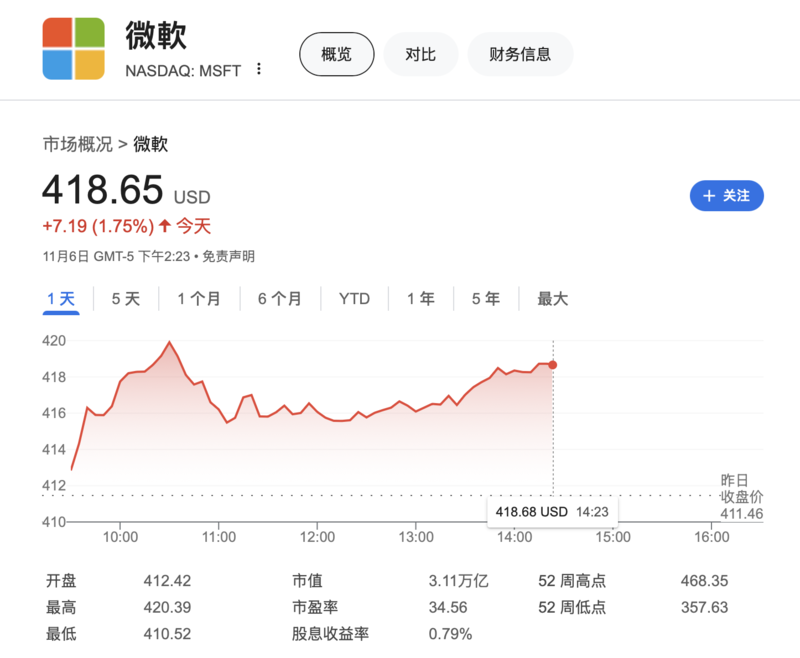Select the 1 天 chart range

(61, 299)
